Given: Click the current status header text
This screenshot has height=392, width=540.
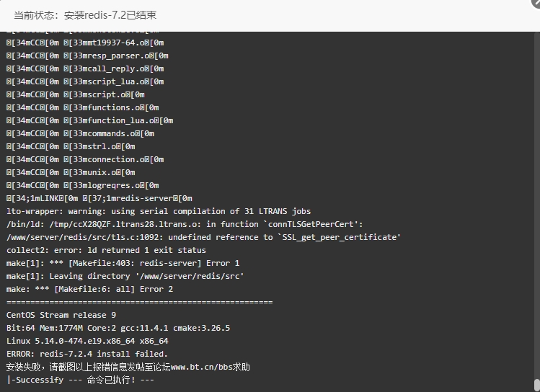Looking at the screenshot, I should [x=85, y=15].
